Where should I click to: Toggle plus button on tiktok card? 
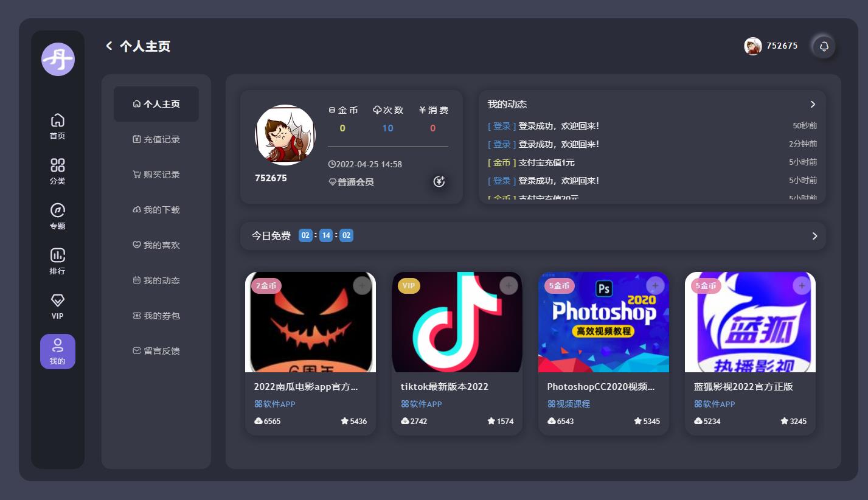coord(509,285)
